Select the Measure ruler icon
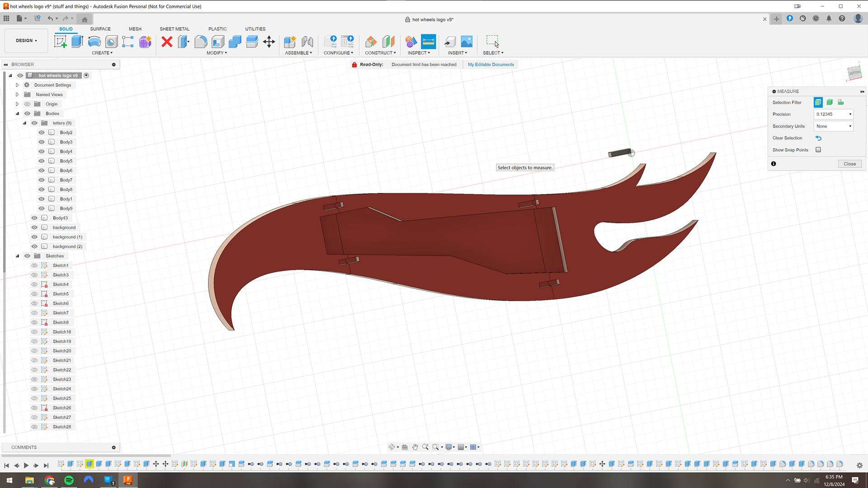The image size is (868, 488). [428, 42]
